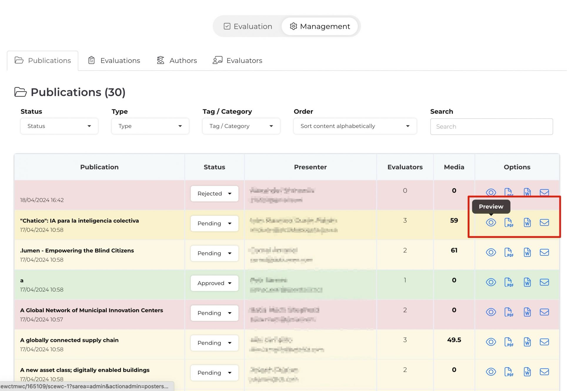Switch to Evaluation mode
The image size is (588, 391).
(x=248, y=26)
